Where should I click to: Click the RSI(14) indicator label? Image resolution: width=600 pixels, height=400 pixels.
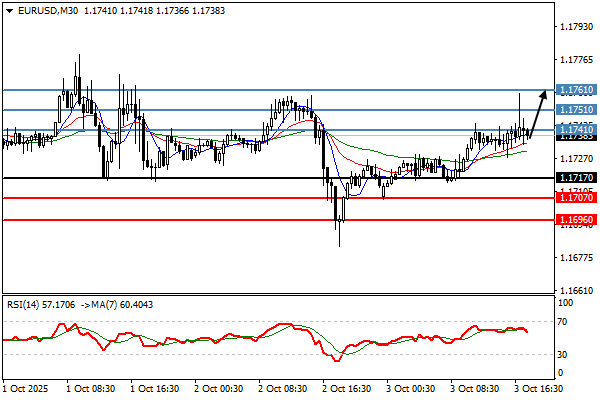point(25,305)
